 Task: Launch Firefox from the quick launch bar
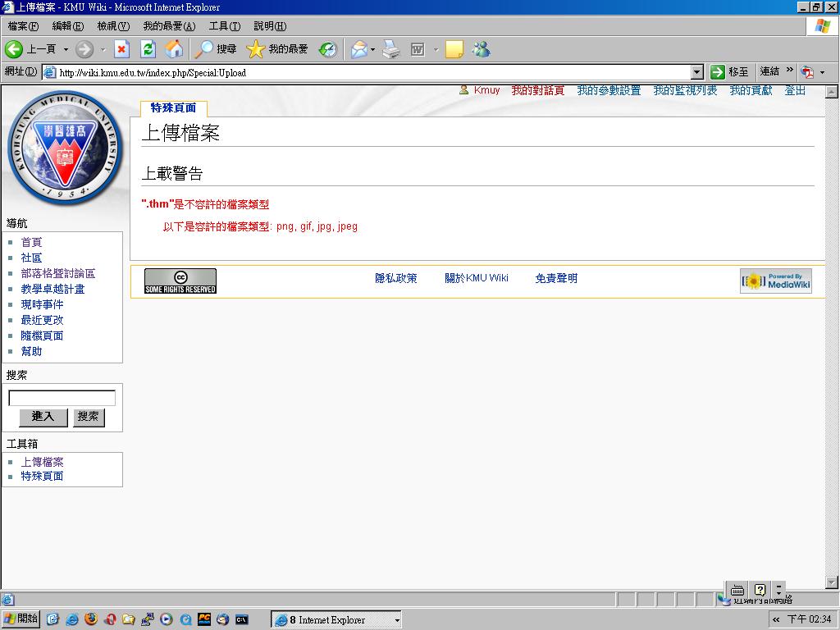pos(91,619)
